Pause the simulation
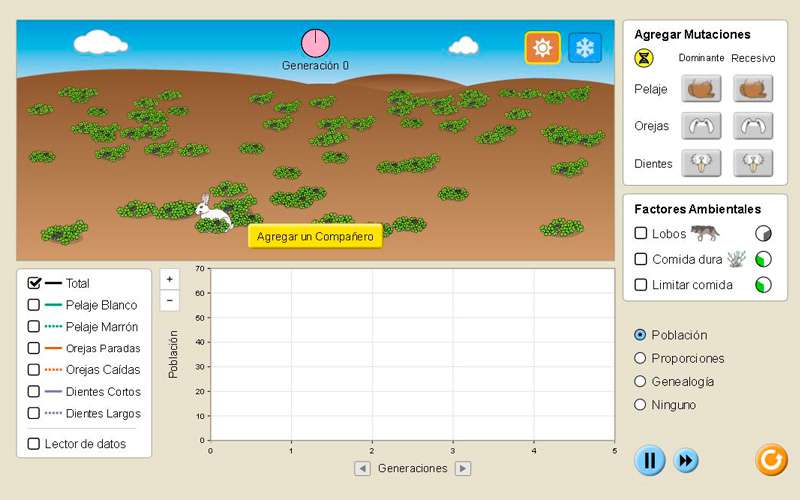800x500 pixels. (x=649, y=460)
